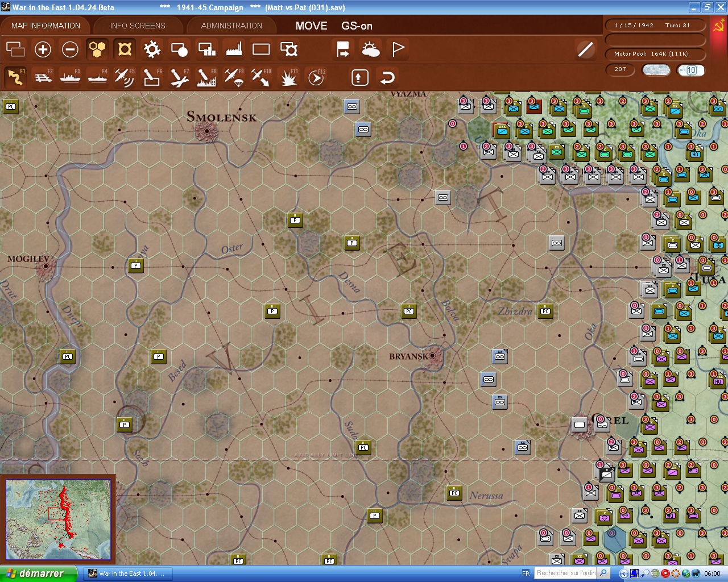The width and height of the screenshot is (728, 582).
Task: Zoom in with the plus icon
Action: click(43, 49)
